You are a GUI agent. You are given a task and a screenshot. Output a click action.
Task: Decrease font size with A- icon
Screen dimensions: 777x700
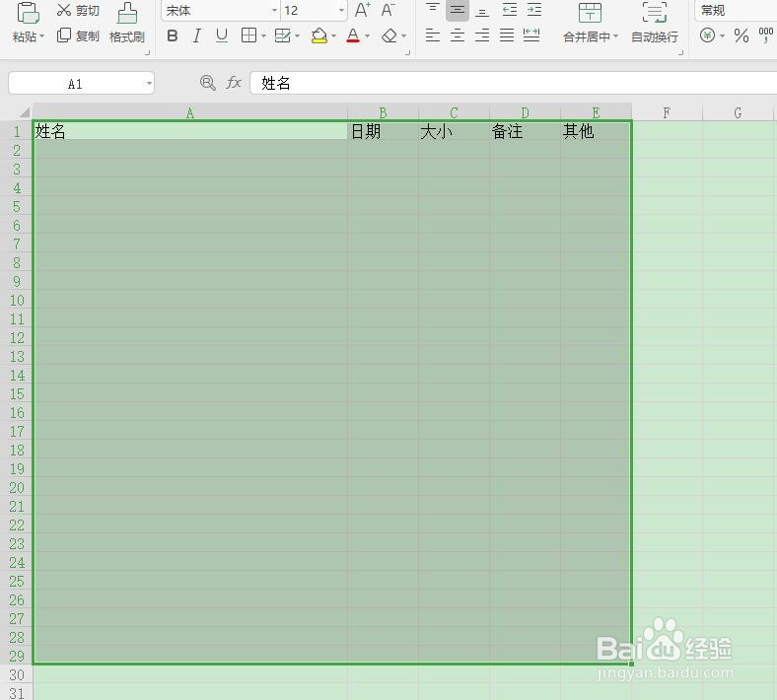click(388, 11)
